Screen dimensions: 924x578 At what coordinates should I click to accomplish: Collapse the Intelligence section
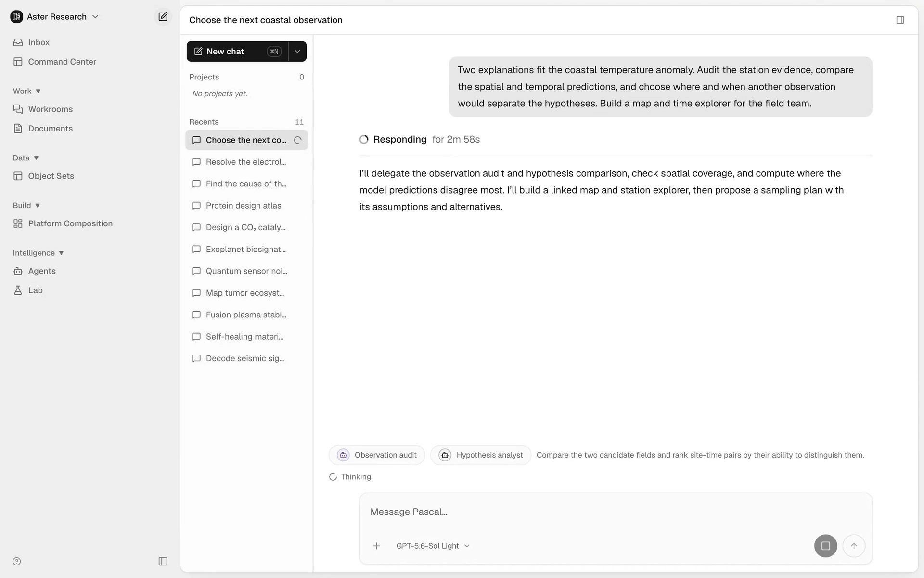38,253
